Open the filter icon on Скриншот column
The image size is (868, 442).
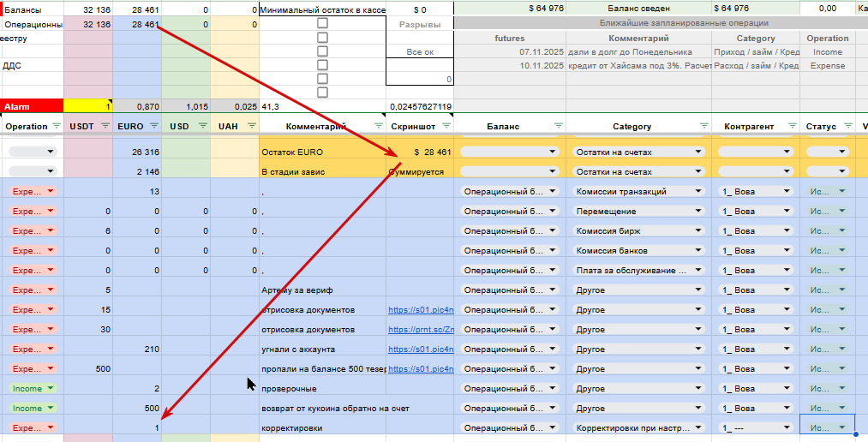[x=446, y=126]
